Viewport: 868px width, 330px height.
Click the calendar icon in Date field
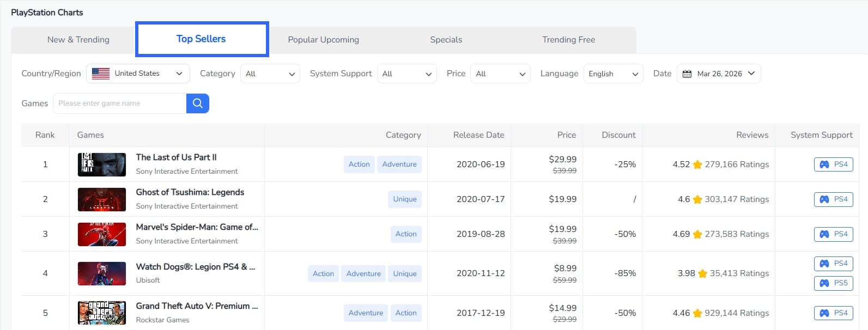click(x=687, y=74)
